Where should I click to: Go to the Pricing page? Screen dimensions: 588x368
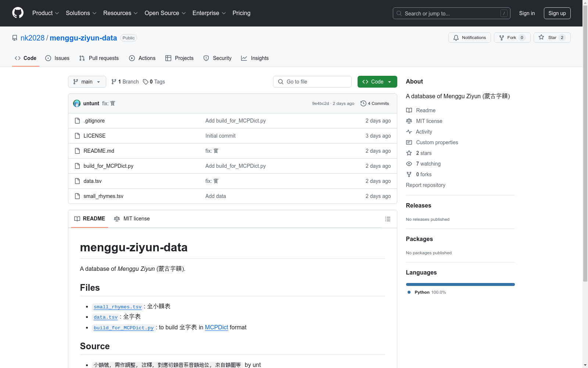pyautogui.click(x=241, y=13)
